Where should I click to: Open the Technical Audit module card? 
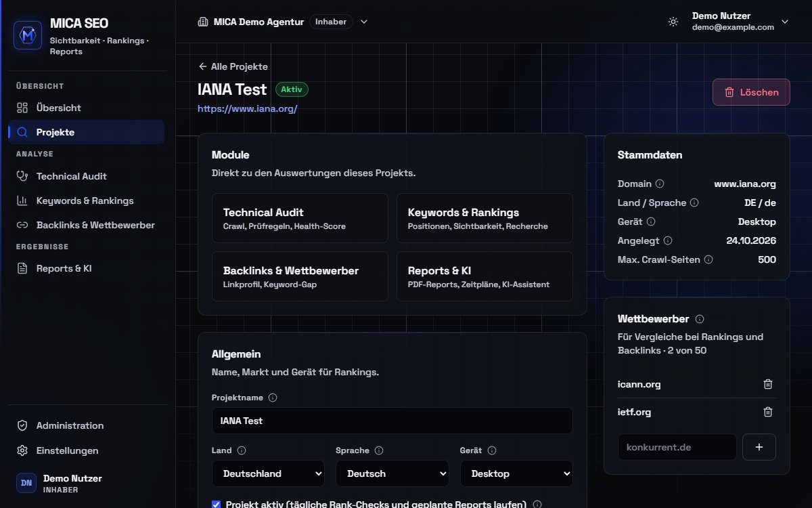tap(300, 218)
